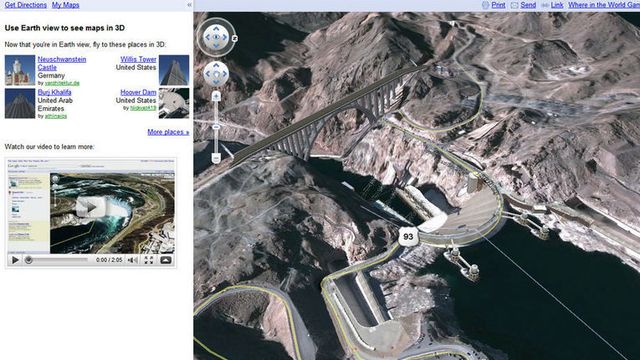Image resolution: width=640 pixels, height=360 pixels.
Task: Fly to Burj Khalifa link
Action: (x=54, y=92)
